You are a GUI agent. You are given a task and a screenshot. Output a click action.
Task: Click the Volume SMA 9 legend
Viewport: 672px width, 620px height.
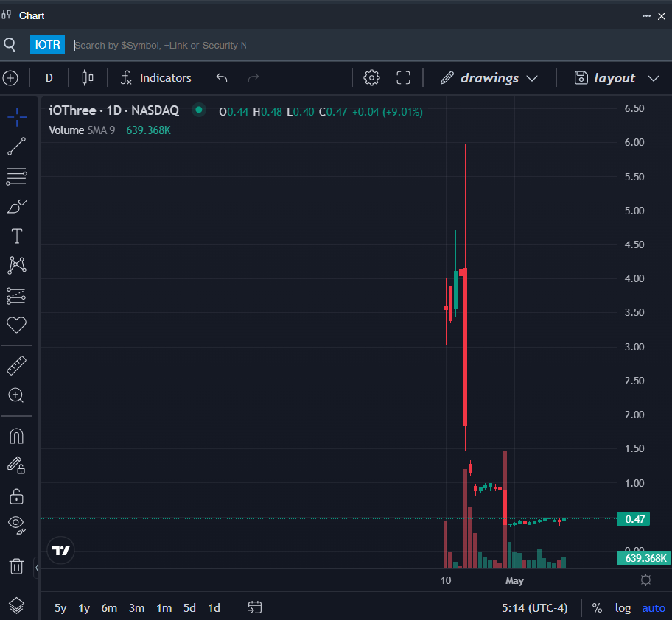coord(82,130)
